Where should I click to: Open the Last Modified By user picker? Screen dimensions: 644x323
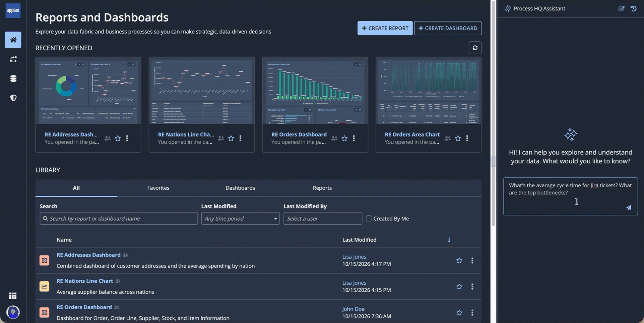pos(323,218)
